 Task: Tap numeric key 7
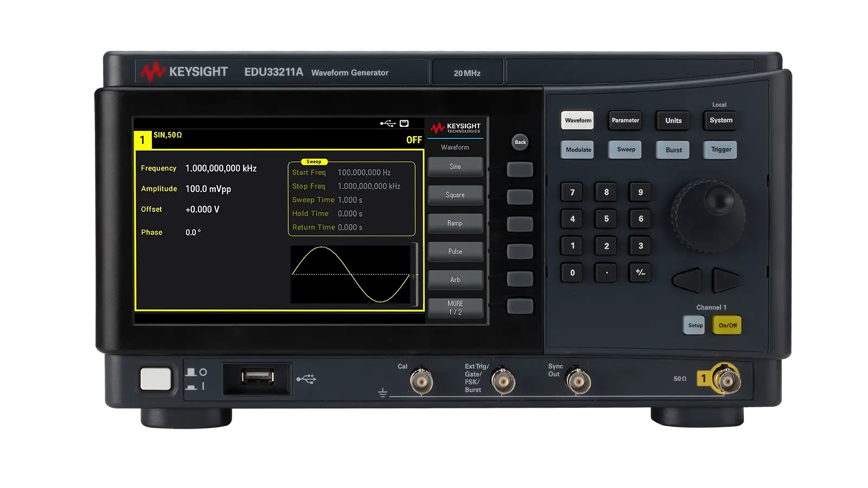pos(572,192)
